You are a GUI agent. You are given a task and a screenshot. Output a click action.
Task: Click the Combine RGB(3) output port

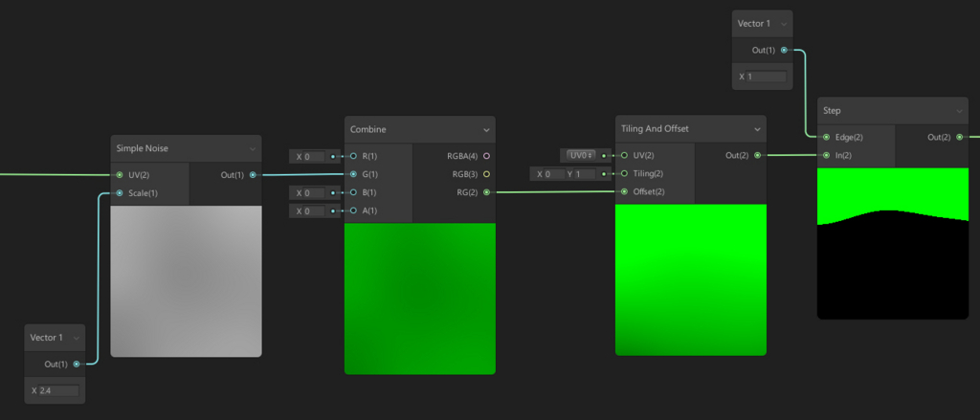coord(487,174)
